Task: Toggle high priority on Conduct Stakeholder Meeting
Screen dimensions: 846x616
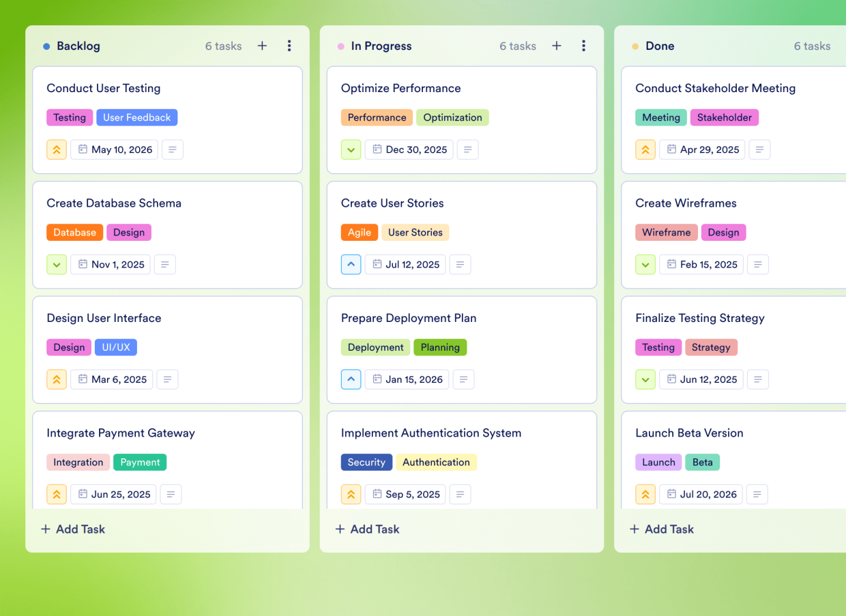Action: 645,149
